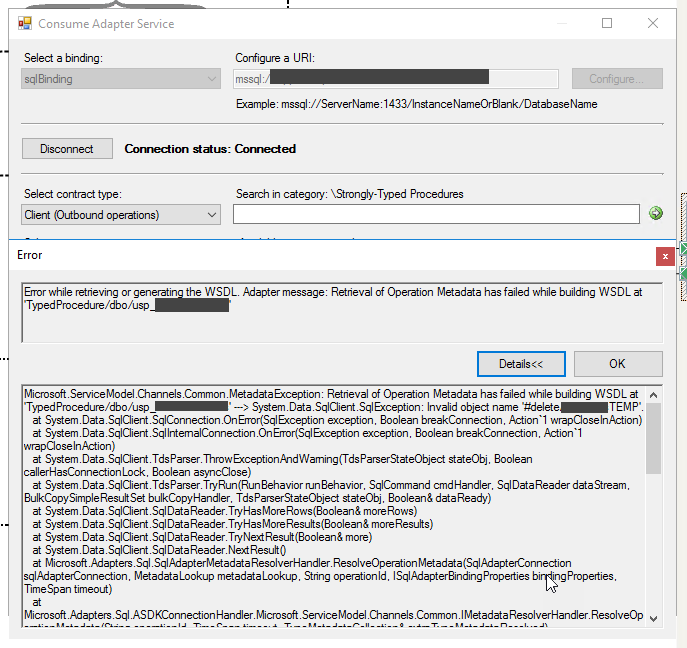This screenshot has height=648, width=687.
Task: Maximize the Consume Adapter Service window
Action: 607,23
